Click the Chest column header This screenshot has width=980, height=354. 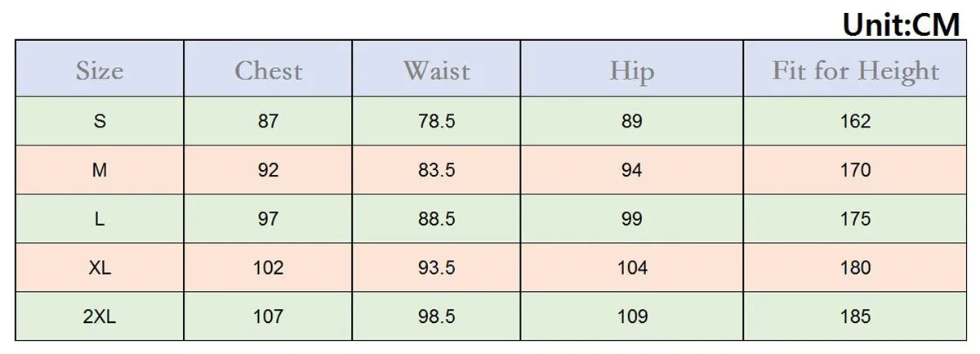(x=268, y=69)
